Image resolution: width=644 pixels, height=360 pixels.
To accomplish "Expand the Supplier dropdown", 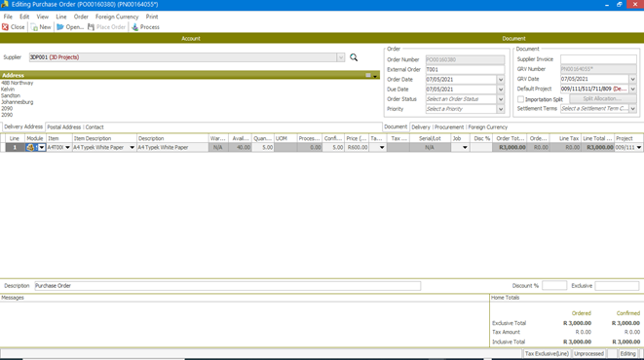I will (341, 57).
